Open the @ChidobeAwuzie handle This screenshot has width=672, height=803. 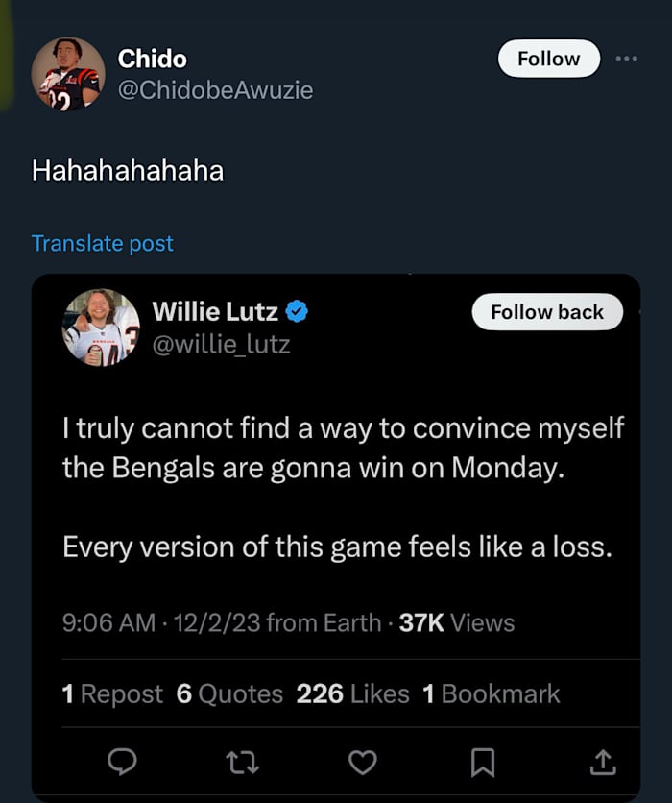point(215,90)
